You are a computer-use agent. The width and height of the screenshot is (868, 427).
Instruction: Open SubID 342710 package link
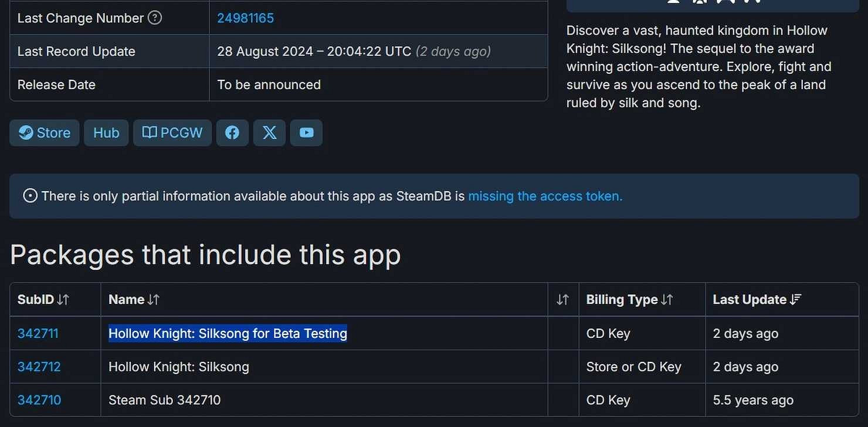[39, 401]
